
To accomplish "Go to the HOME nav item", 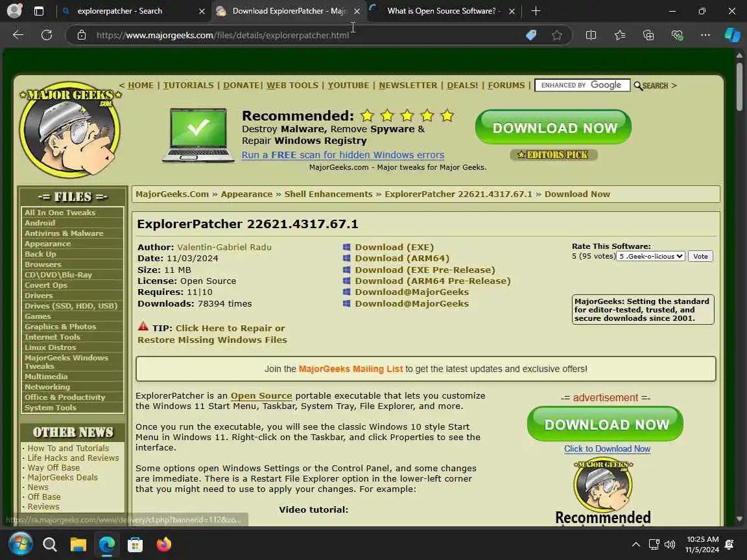I will point(141,86).
